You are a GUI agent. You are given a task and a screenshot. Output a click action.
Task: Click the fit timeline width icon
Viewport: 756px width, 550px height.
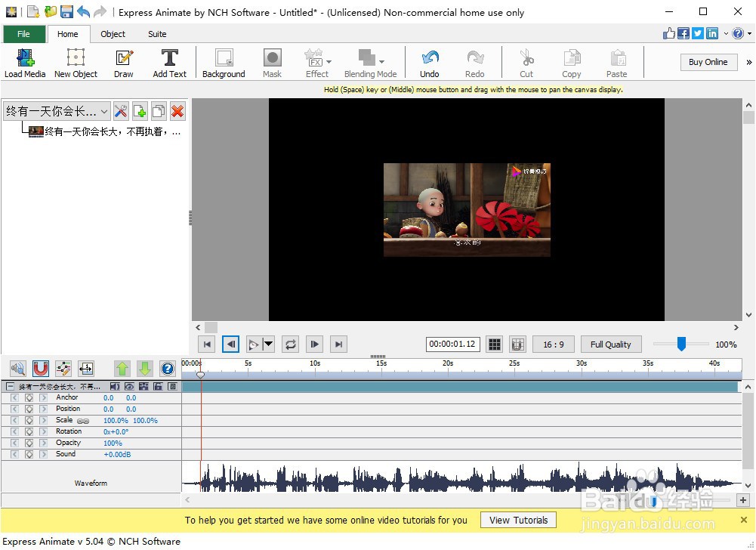[86, 369]
